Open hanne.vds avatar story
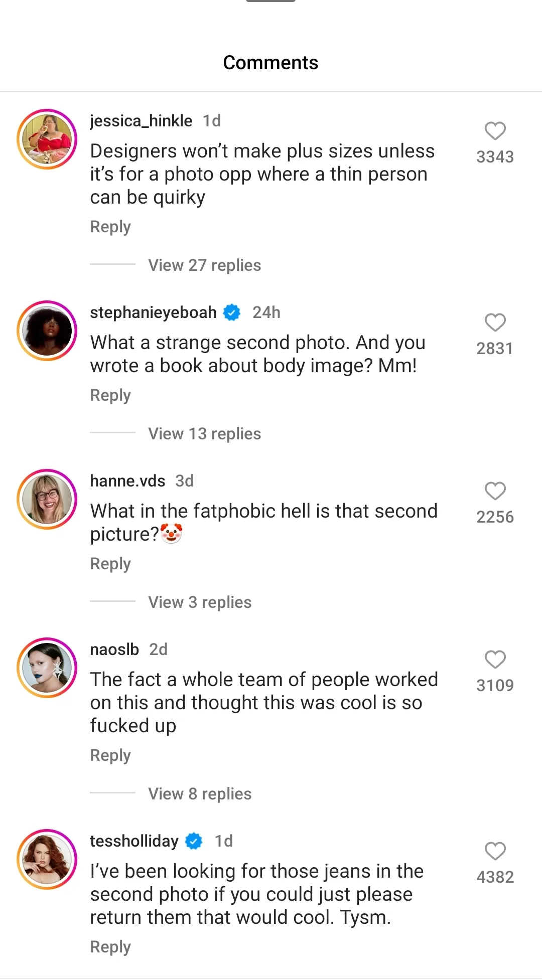542x980 pixels. click(47, 500)
